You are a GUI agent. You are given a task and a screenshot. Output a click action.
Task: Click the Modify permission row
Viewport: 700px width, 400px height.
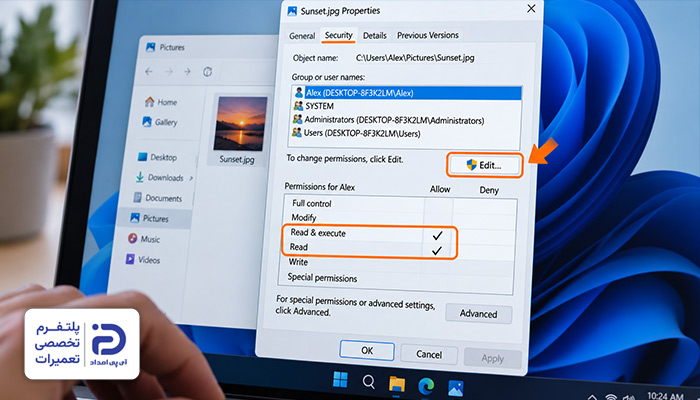click(399, 218)
